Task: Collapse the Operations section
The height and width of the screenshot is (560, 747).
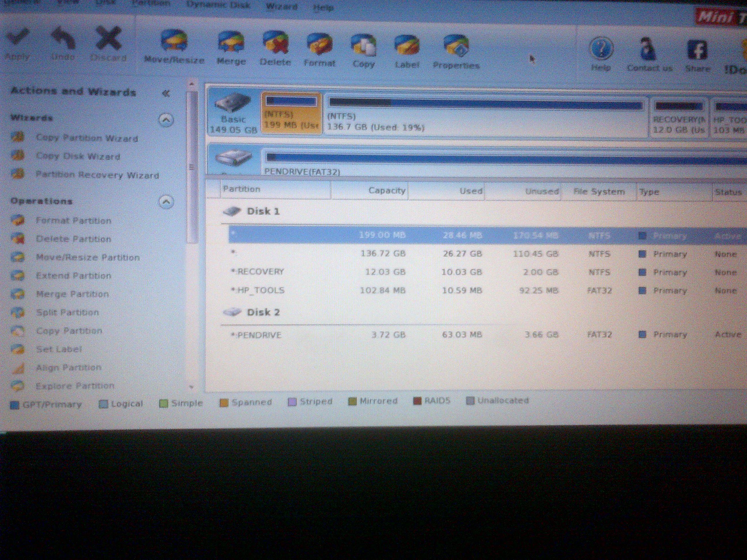Action: (166, 202)
